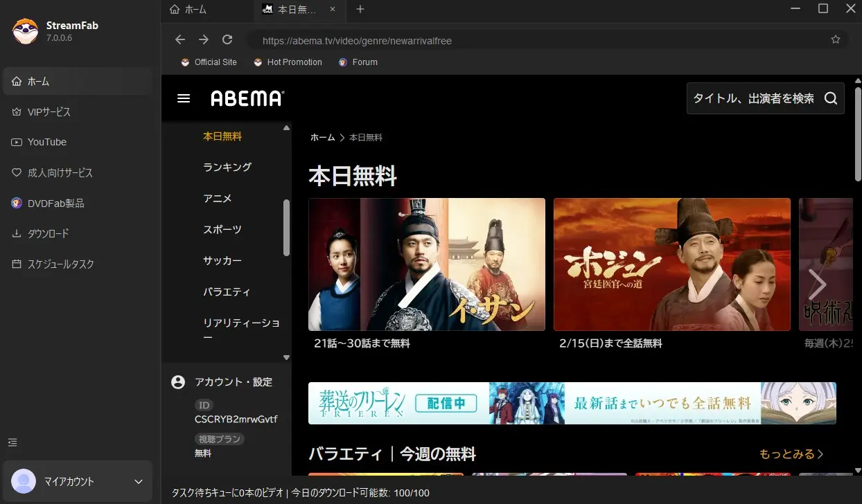The height and width of the screenshot is (504, 862).
Task: Close the 本日無... tab
Action: pos(333,10)
